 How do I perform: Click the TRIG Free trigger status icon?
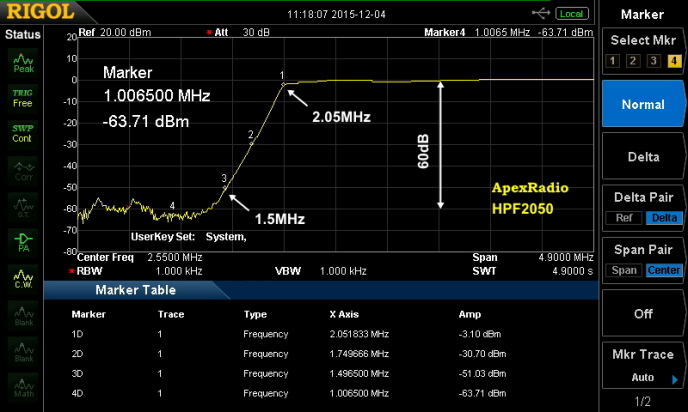[x=21, y=97]
